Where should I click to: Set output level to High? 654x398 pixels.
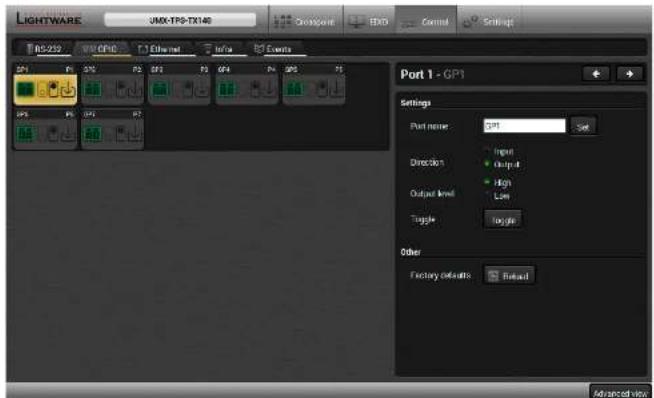tap(498, 183)
